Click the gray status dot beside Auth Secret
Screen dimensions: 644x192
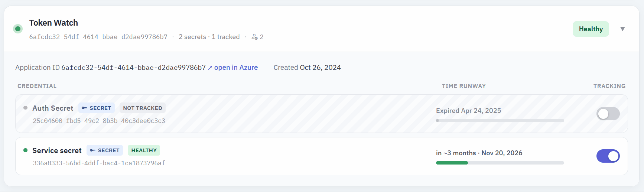pos(26,108)
